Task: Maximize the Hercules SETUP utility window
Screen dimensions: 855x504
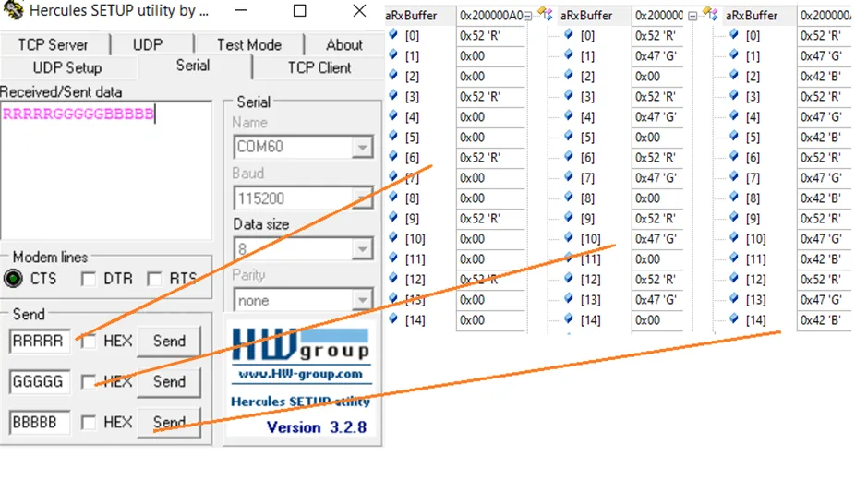Action: [299, 10]
